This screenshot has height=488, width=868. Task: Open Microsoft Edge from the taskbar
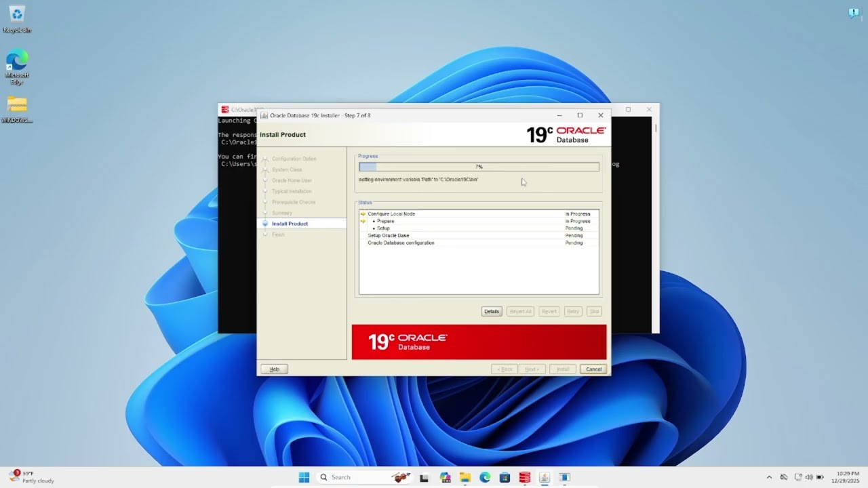pos(485,477)
